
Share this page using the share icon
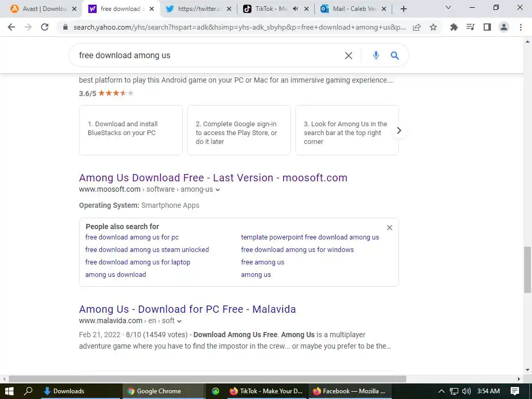coord(417,27)
